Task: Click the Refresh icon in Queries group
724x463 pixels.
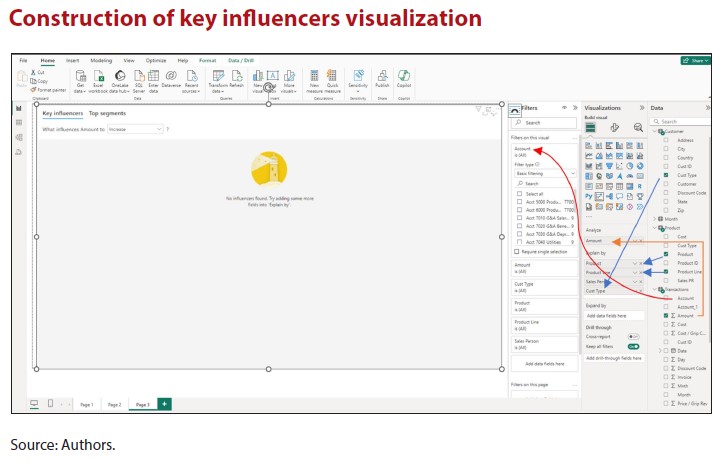Action: [236, 78]
